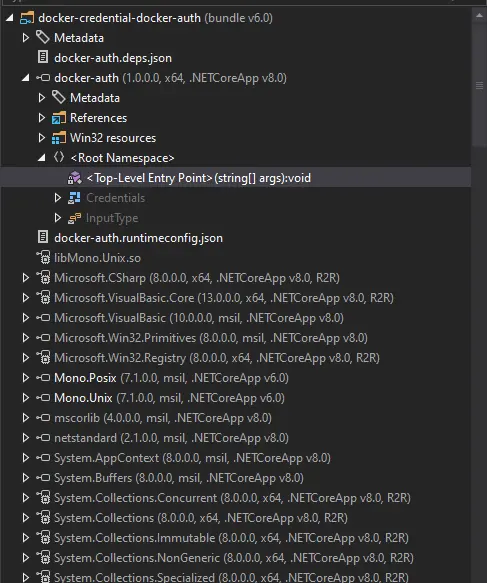Collapse the docker-auth assembly node
Screen dimensions: 487x583
tap(26, 78)
